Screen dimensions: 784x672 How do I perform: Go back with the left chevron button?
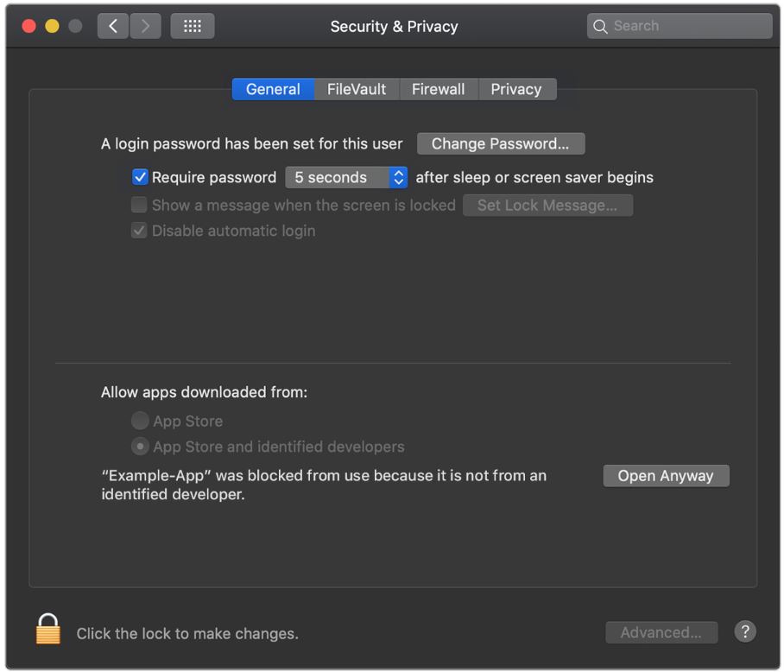click(113, 26)
